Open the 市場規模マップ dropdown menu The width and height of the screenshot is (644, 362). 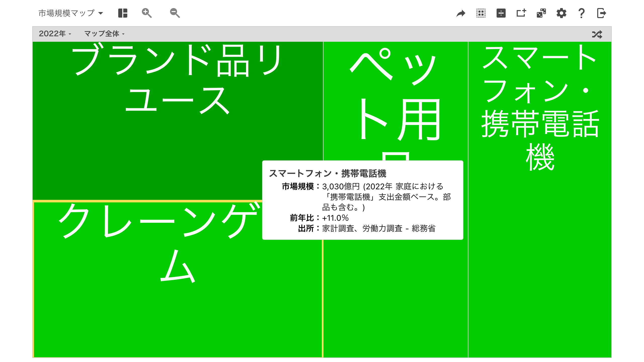coord(71,13)
